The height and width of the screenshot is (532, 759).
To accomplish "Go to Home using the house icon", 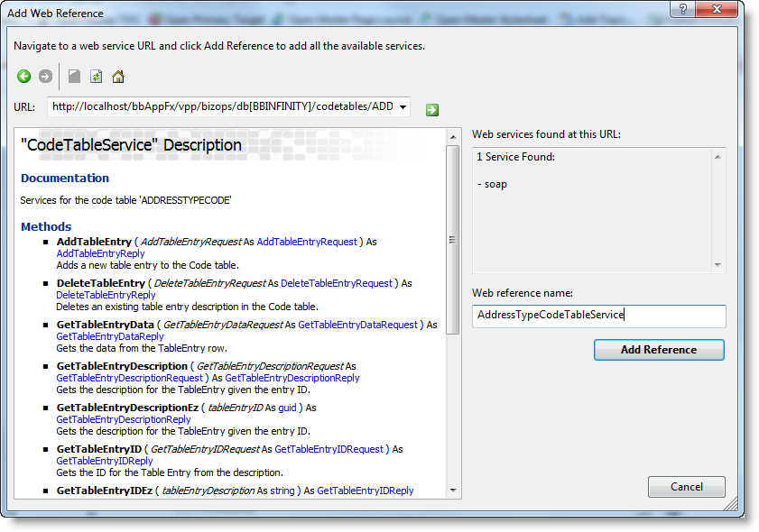I will coord(118,77).
